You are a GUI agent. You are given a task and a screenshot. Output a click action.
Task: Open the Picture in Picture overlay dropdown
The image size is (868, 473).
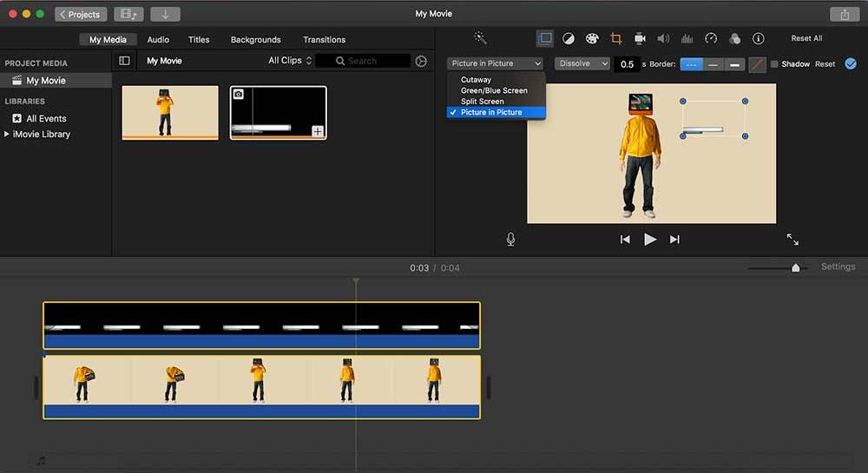click(495, 63)
